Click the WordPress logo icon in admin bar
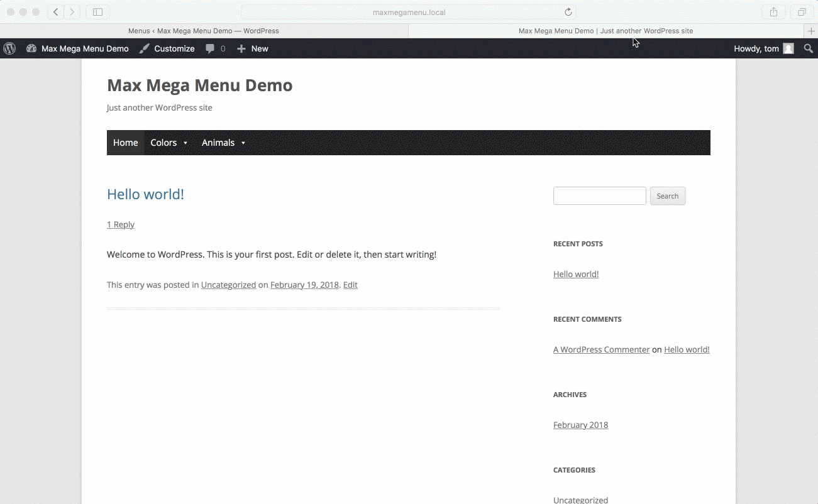Screen dimensions: 818x504 [x=9, y=48]
